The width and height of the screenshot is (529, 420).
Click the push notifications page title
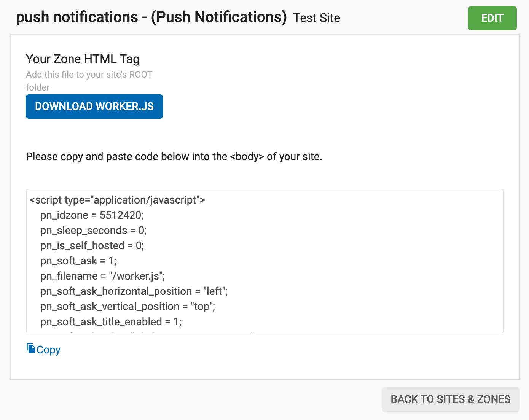point(151,17)
